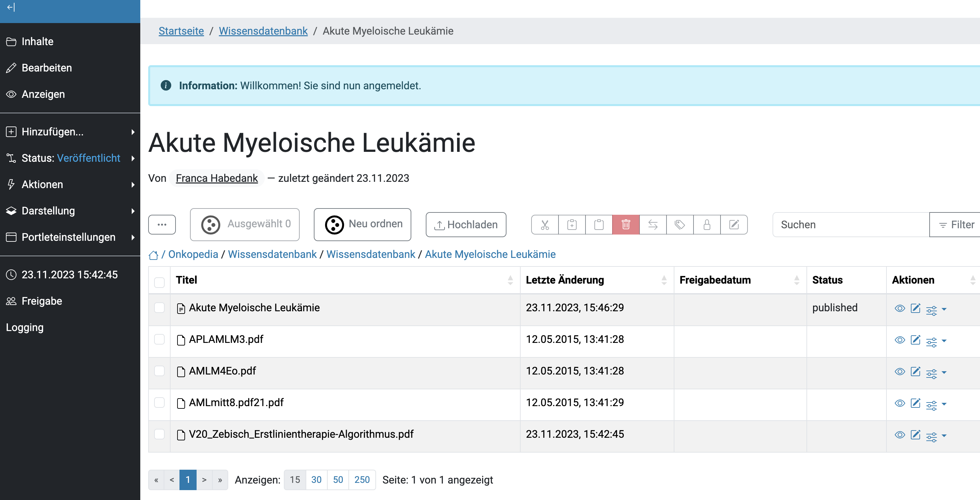
Task: Check the V20_Zebisch PDF row checkbox
Action: 159,434
